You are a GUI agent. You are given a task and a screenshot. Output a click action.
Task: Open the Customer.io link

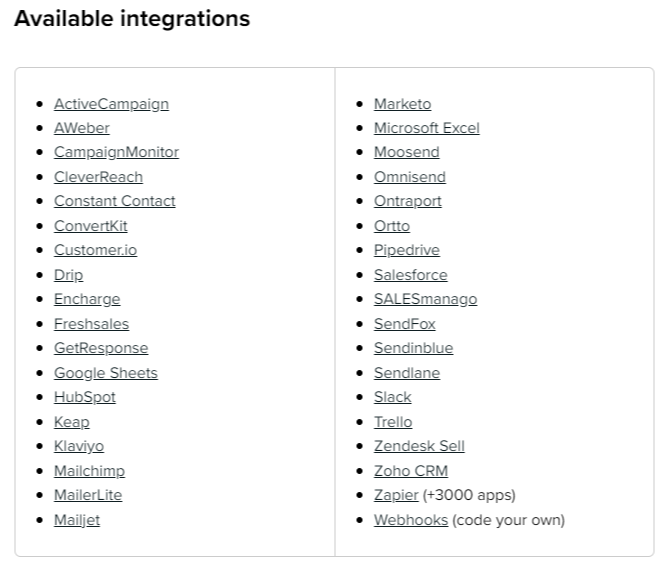(x=95, y=250)
